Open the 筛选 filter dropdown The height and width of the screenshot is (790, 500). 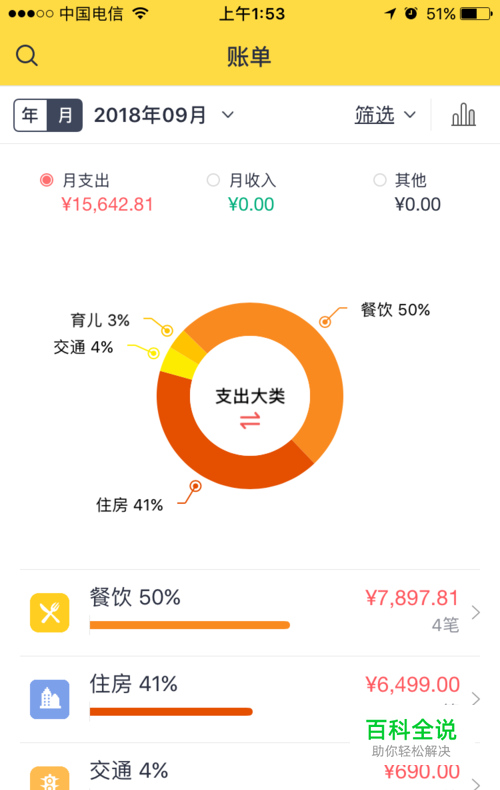[385, 115]
